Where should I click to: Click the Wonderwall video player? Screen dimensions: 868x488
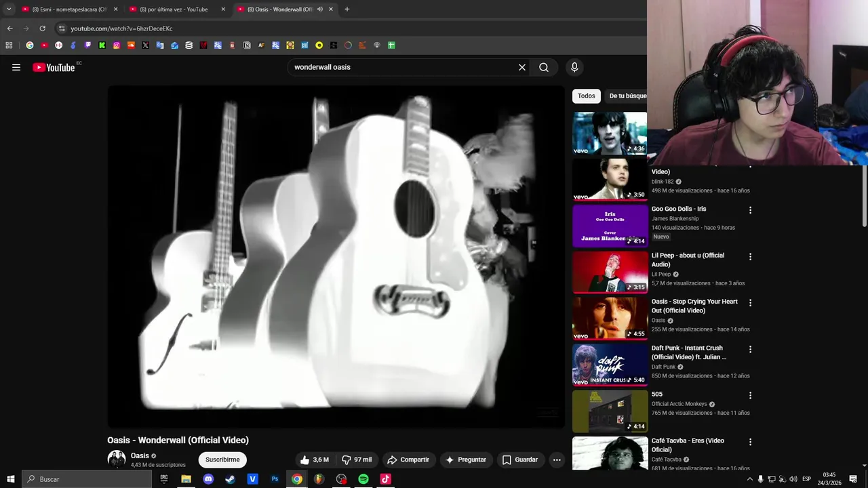point(336,257)
